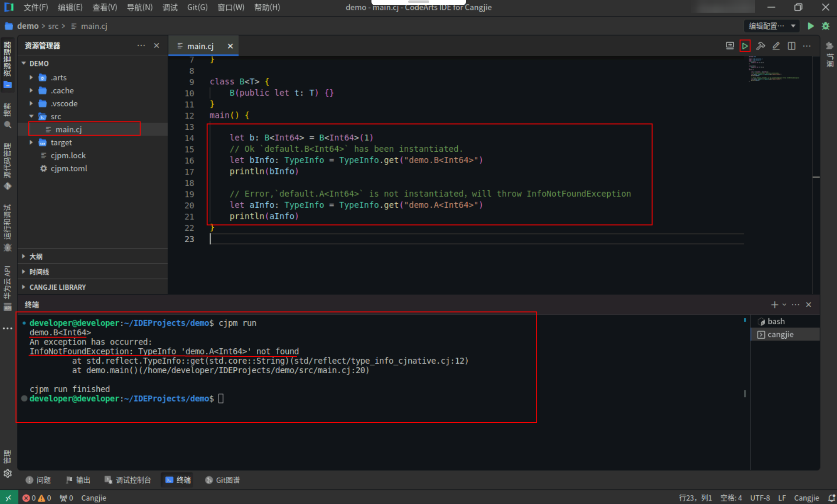Open the Help menu
Image resolution: width=837 pixels, height=504 pixels.
tap(267, 7)
